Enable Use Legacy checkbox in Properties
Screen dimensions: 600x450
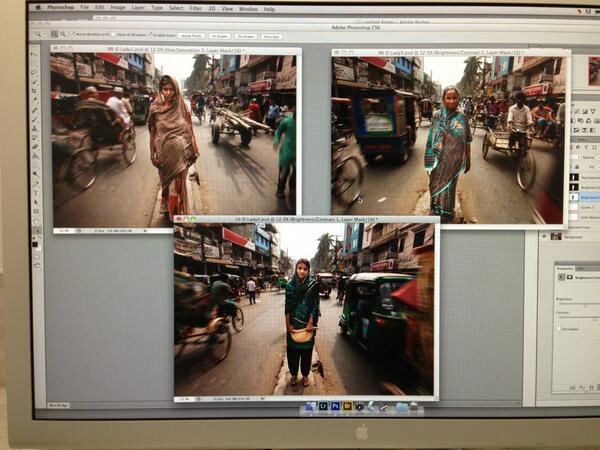click(559, 329)
